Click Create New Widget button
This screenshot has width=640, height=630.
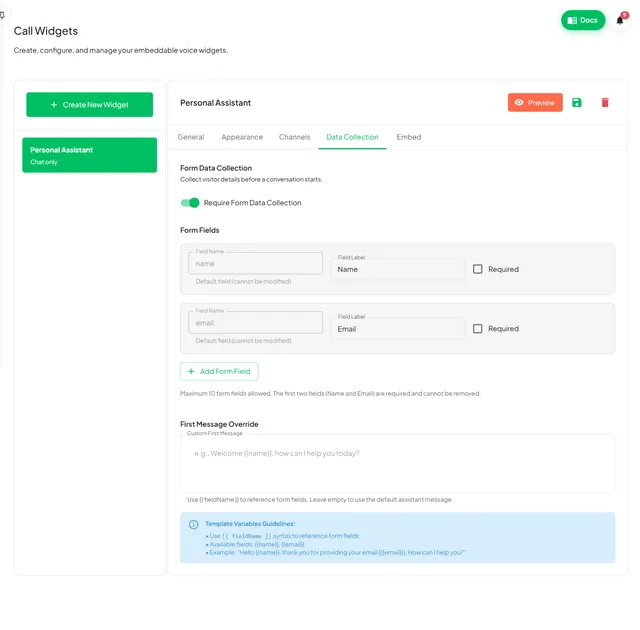pos(89,105)
